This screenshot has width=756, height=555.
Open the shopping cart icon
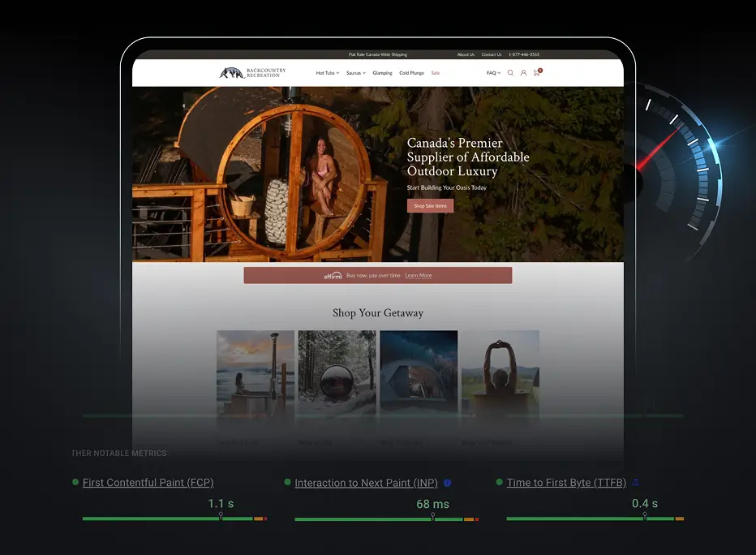(537, 73)
